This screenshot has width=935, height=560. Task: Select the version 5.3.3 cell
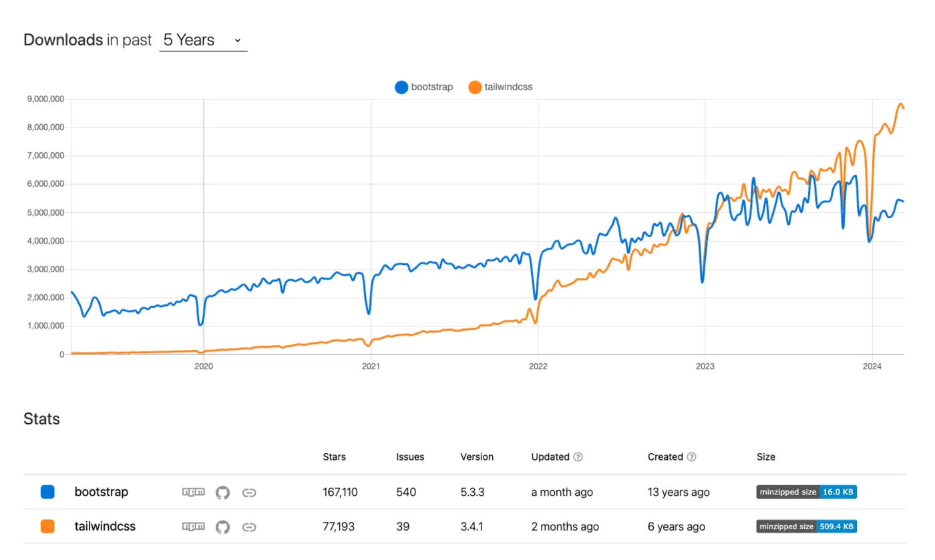472,492
